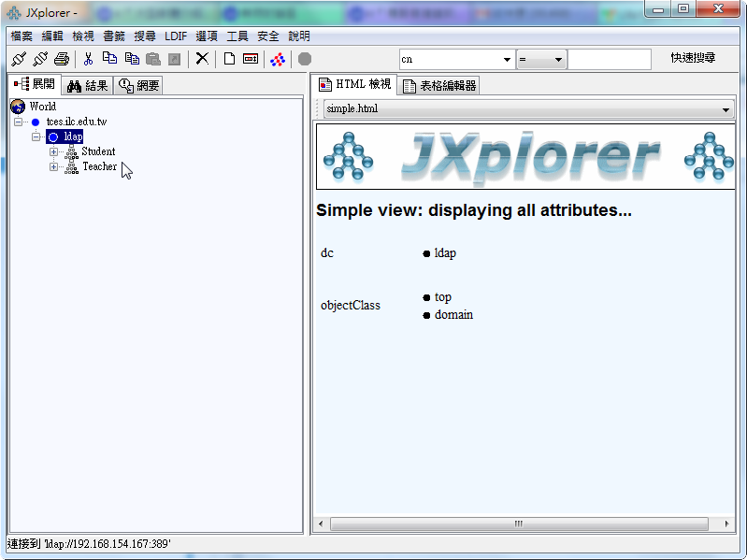
Task: Click the New entry page icon
Action: pyautogui.click(x=229, y=59)
